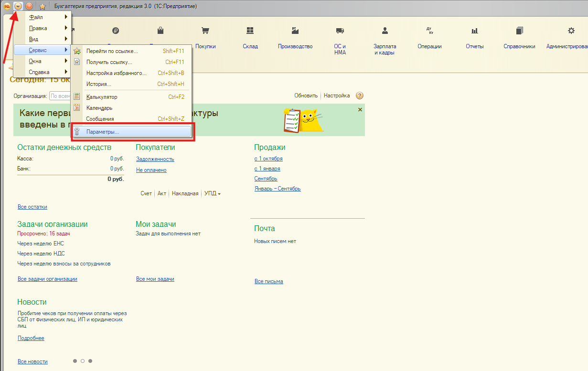Viewport: 588px width, 371px height.
Task: Open the Покупки section with the cart icon
Action: 205,31
